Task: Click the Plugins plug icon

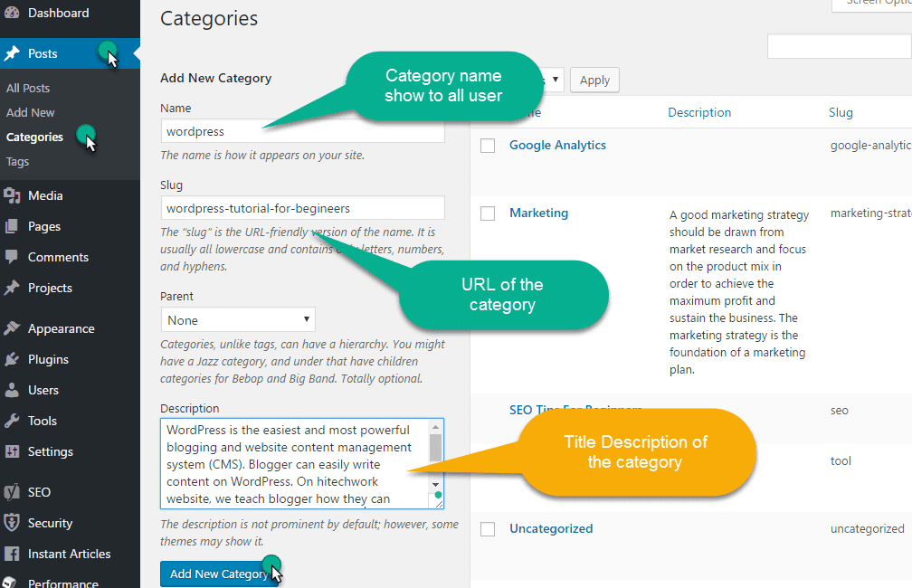Action: pos(12,359)
